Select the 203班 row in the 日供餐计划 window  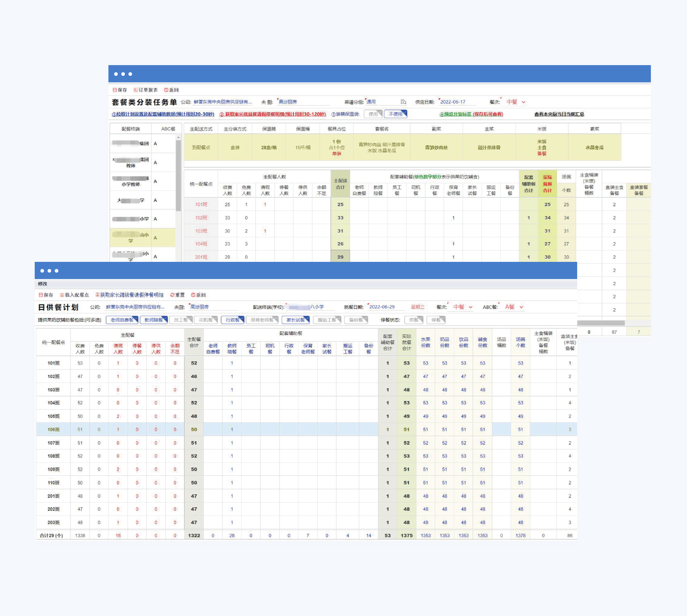[x=306, y=523]
